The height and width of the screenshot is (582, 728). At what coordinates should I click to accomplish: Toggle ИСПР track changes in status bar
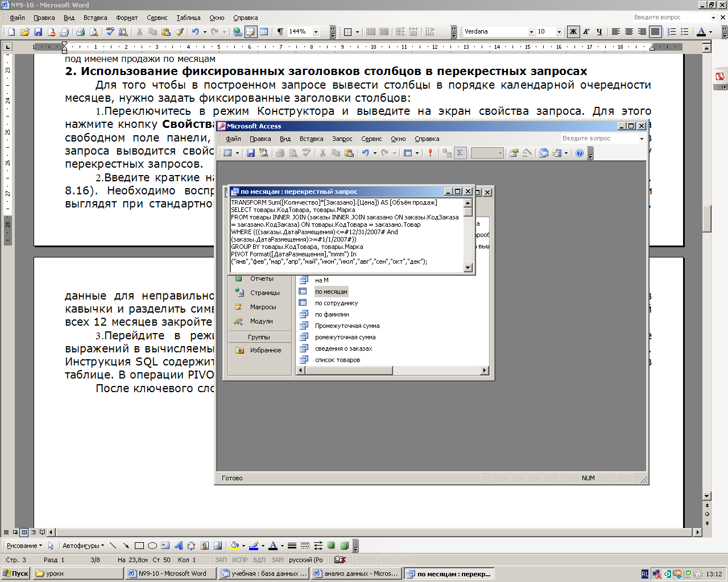pyautogui.click(x=240, y=560)
